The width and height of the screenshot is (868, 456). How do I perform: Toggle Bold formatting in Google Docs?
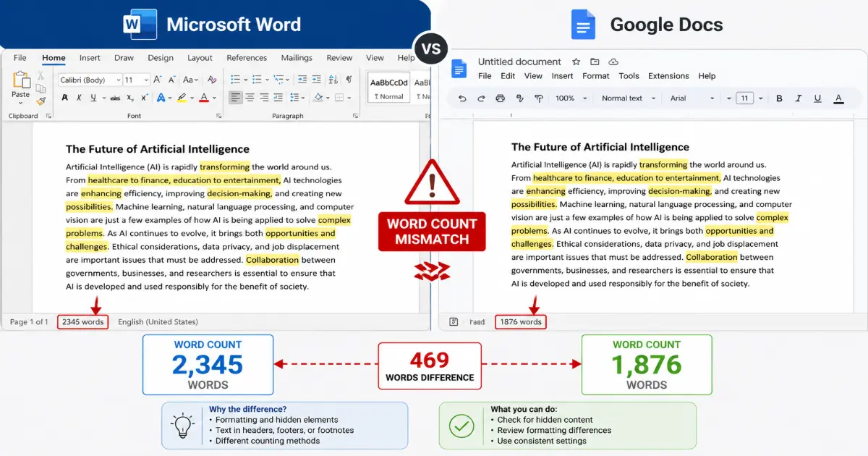pyautogui.click(x=779, y=98)
